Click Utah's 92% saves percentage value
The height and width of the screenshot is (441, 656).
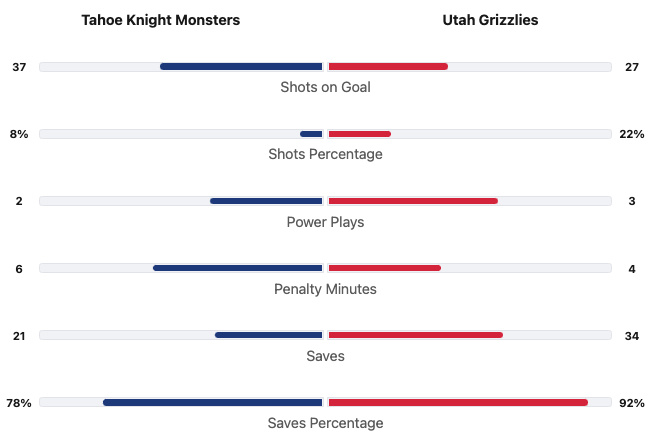(x=632, y=402)
